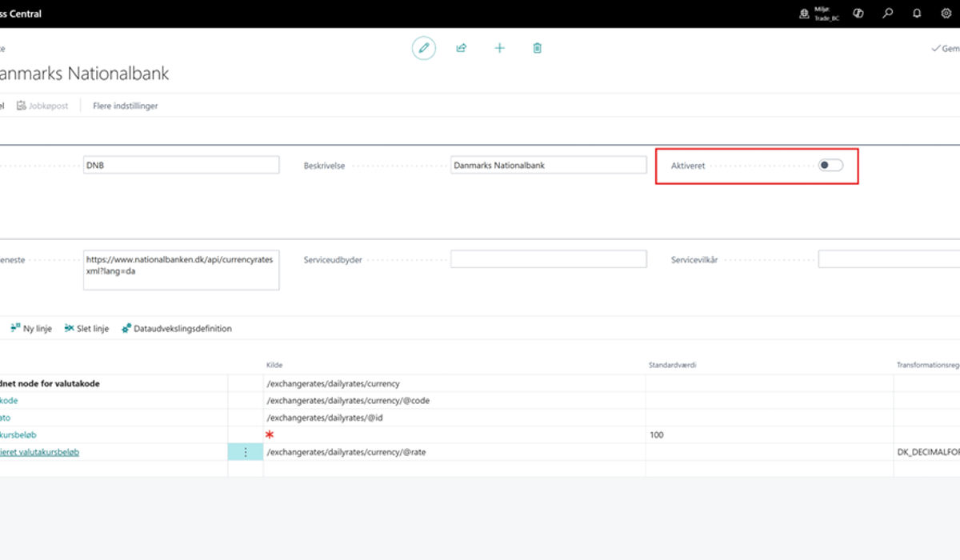The image size is (960, 560).
Task: Click the Dataudvekslingsdefinition gears icon
Action: [x=126, y=328]
